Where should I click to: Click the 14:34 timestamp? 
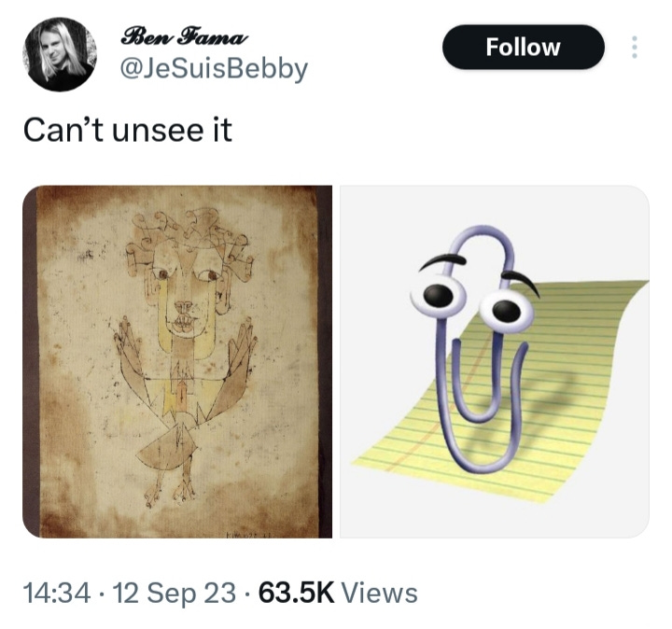(x=57, y=593)
